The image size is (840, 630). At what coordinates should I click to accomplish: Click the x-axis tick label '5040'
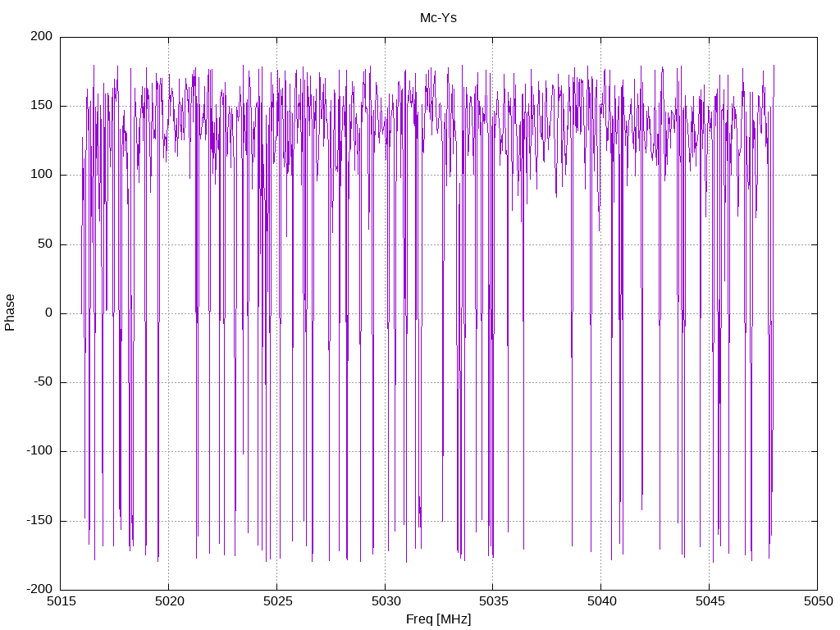tap(601, 601)
